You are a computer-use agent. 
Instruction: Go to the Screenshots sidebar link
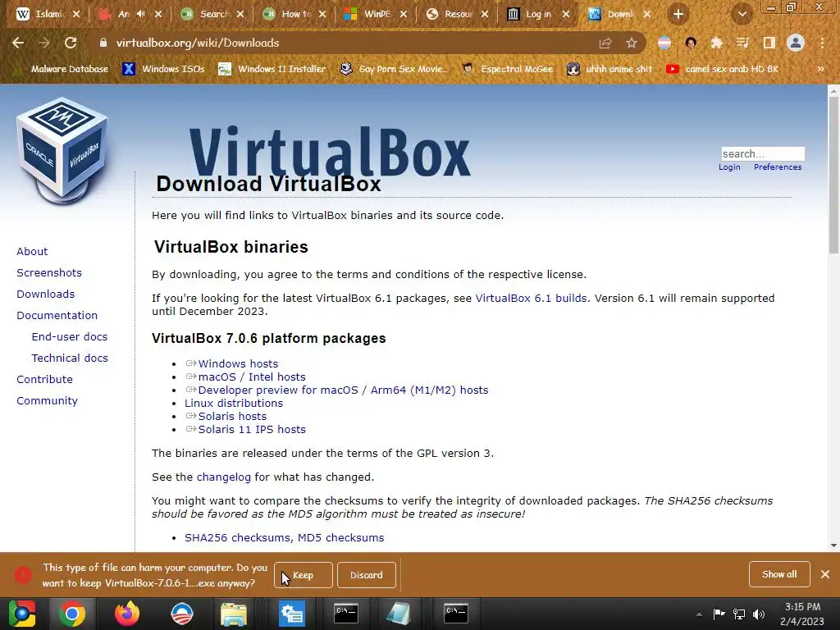click(49, 272)
